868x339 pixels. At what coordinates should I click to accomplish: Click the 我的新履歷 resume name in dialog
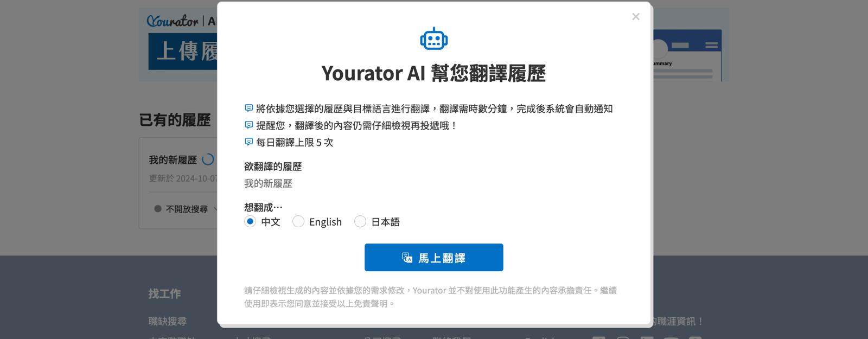click(x=268, y=183)
